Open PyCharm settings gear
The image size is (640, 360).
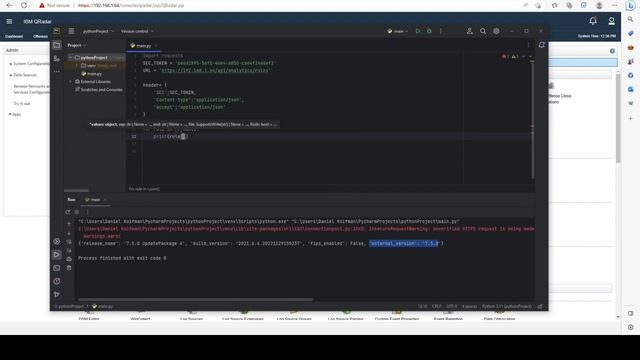point(496,31)
